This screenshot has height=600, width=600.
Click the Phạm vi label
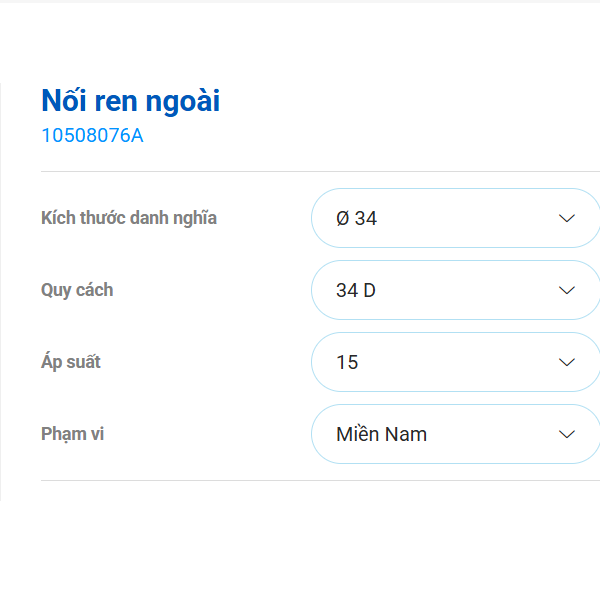click(x=73, y=434)
